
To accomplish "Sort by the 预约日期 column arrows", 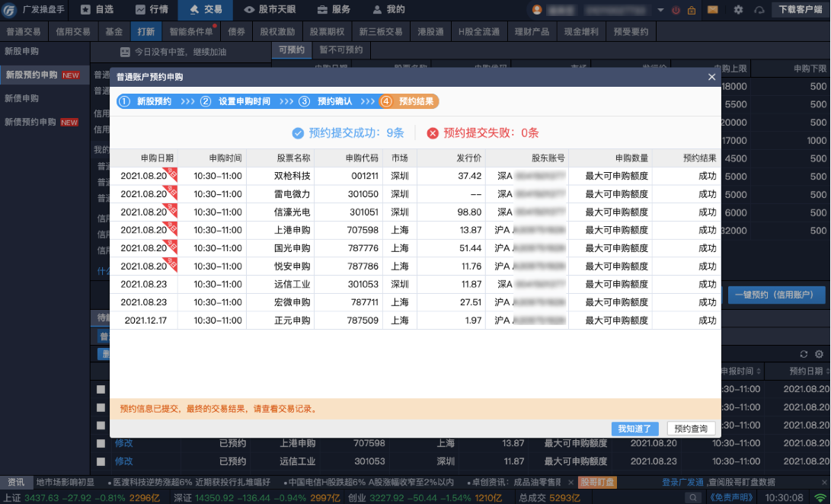I will pos(827,371).
